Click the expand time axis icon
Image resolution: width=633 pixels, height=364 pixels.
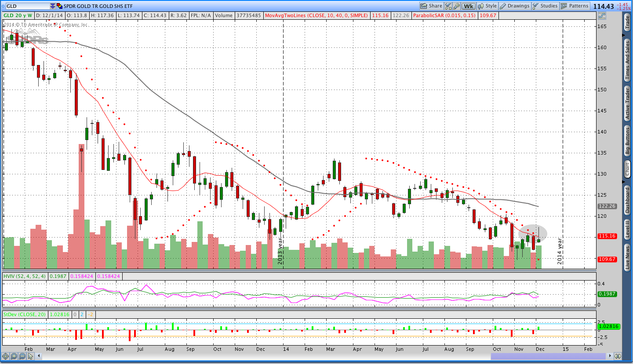tap(618, 356)
